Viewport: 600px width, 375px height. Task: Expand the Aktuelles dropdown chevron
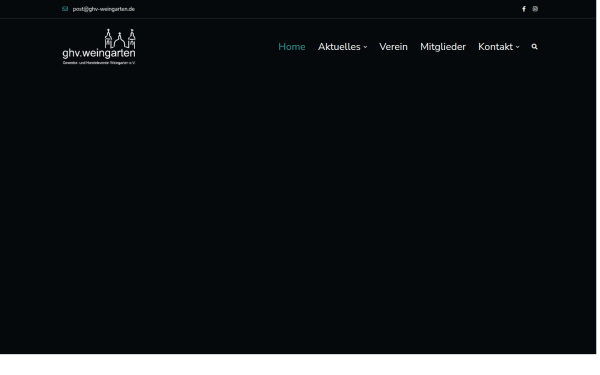point(365,47)
